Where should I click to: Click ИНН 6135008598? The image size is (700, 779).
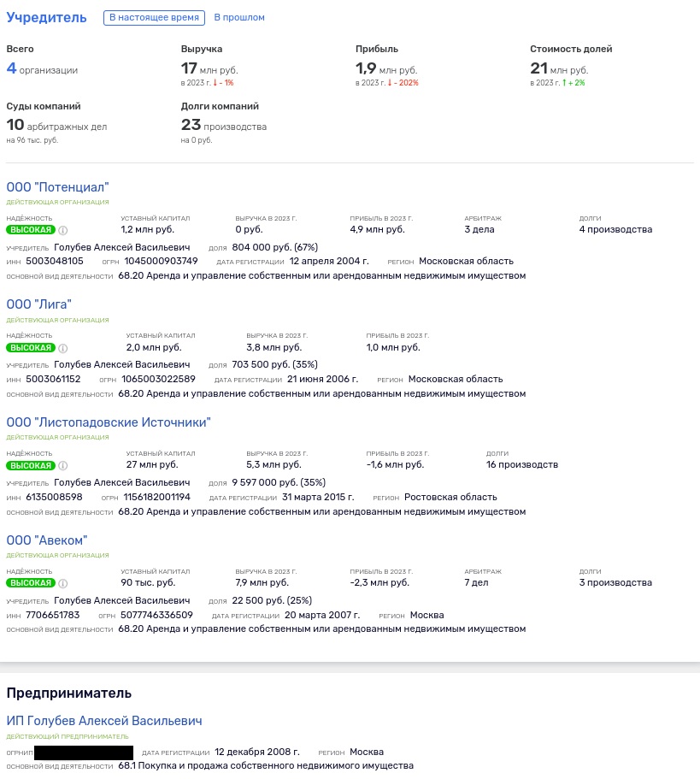tap(54, 498)
